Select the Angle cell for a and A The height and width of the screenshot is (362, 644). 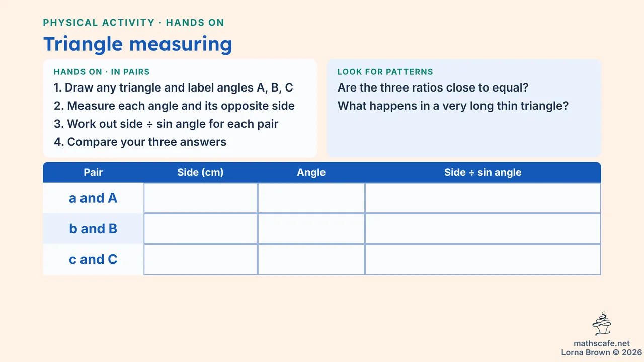(311, 198)
